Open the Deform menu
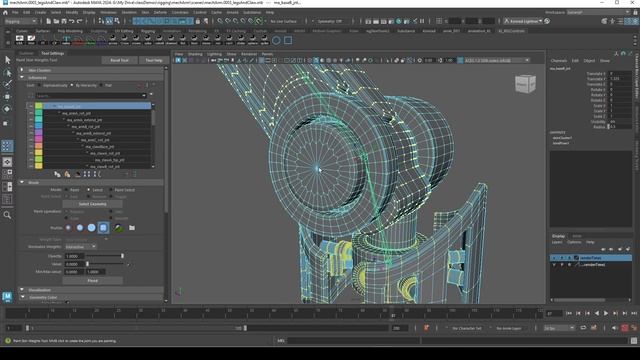640x360 pixels. click(160, 12)
